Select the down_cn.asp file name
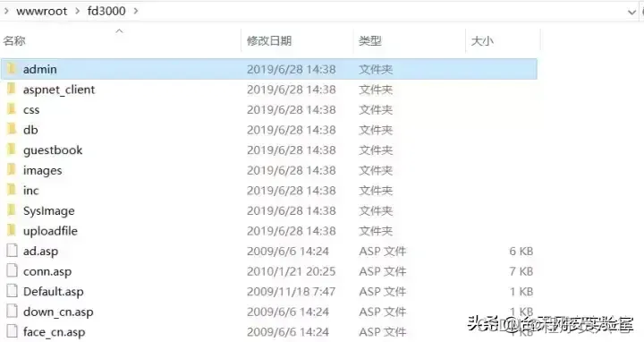The image size is (644, 342). pos(58,312)
